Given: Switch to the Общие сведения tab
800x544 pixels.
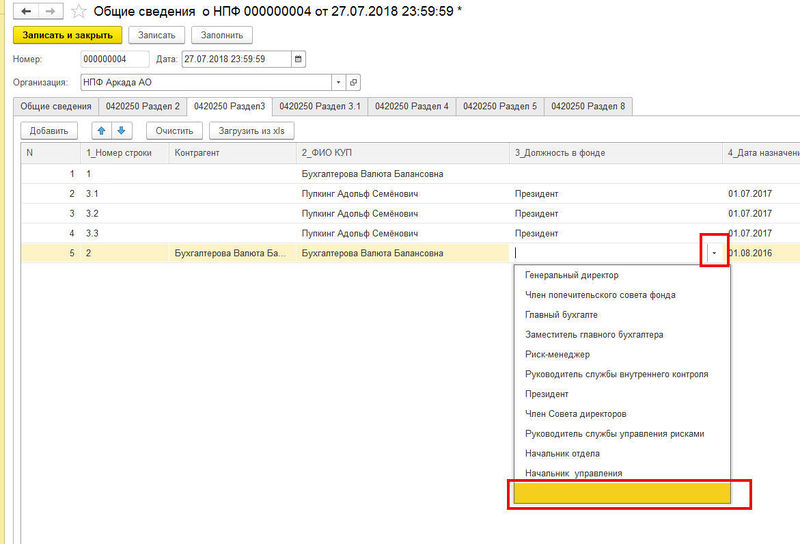Looking at the screenshot, I should [56, 106].
